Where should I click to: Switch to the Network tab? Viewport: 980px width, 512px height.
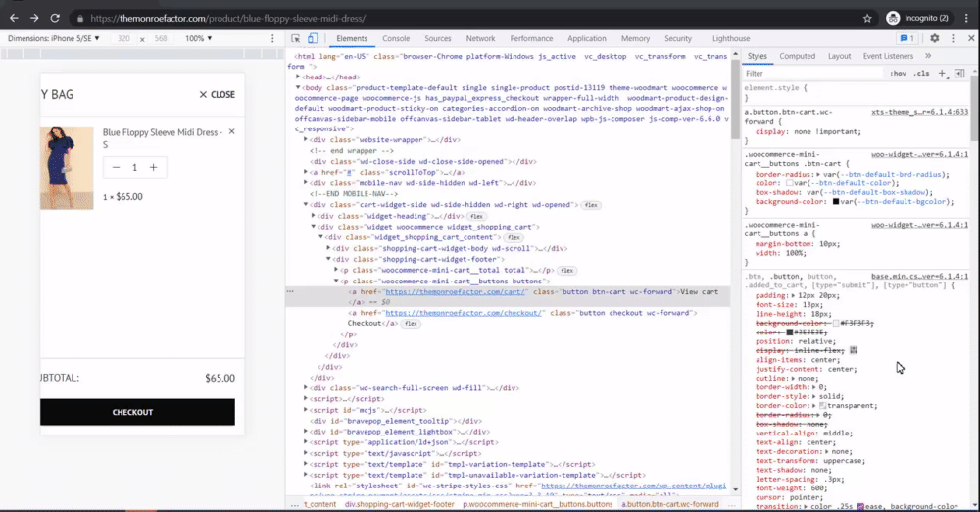pos(480,39)
